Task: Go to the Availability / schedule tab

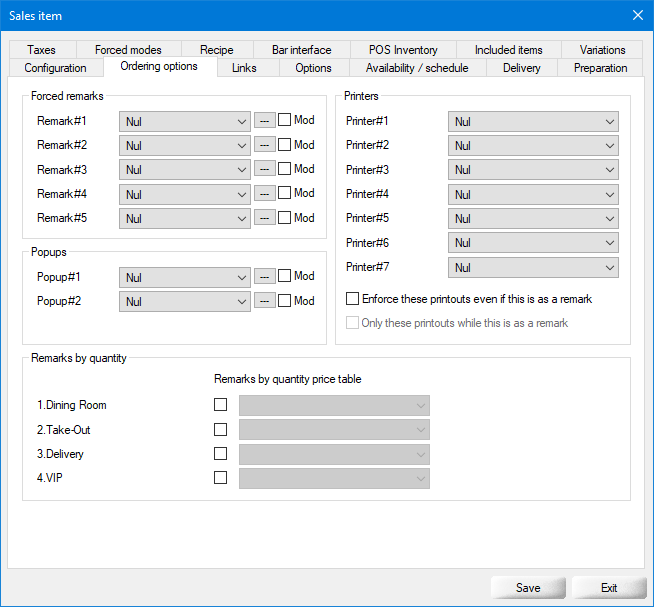Action: coord(417,68)
